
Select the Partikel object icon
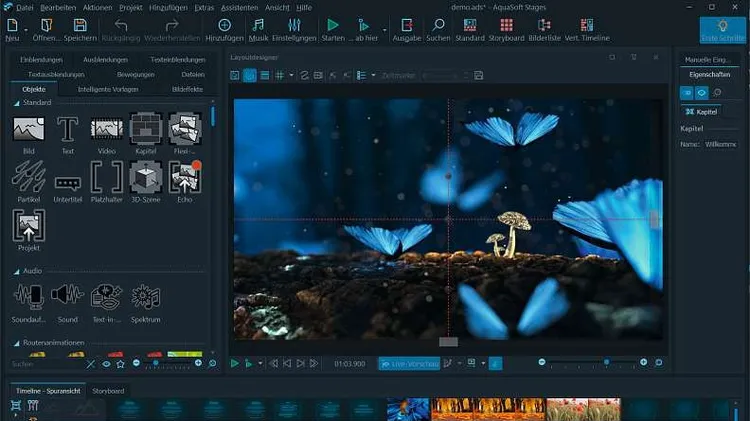coord(28,178)
